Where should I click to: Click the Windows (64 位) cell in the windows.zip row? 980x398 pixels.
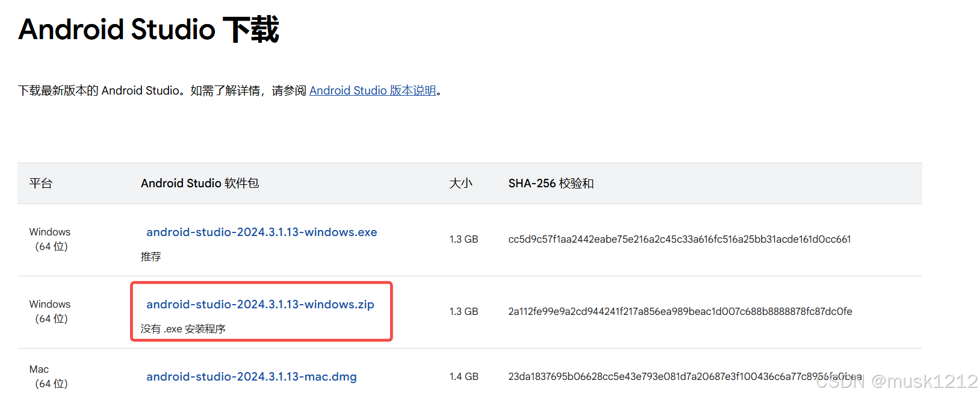click(50, 311)
